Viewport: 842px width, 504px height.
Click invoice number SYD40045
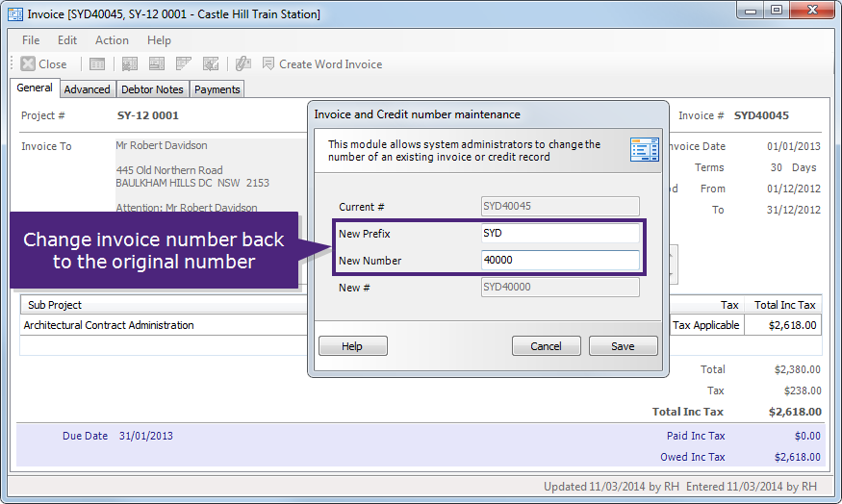pyautogui.click(x=761, y=115)
